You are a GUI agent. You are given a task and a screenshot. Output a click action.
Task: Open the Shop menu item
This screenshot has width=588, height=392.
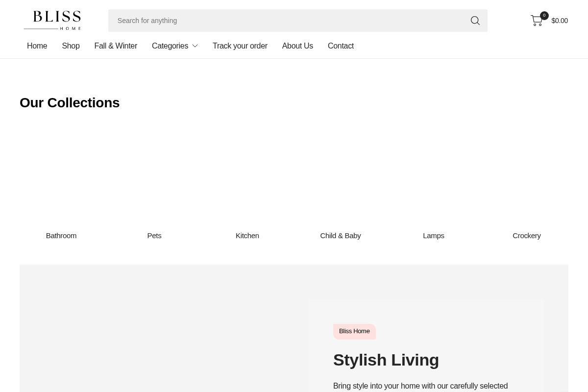pos(71,46)
